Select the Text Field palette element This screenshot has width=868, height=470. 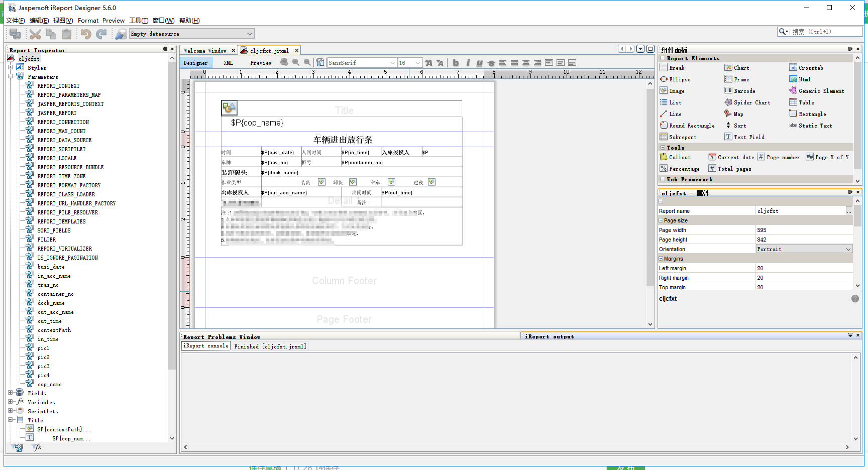click(744, 137)
